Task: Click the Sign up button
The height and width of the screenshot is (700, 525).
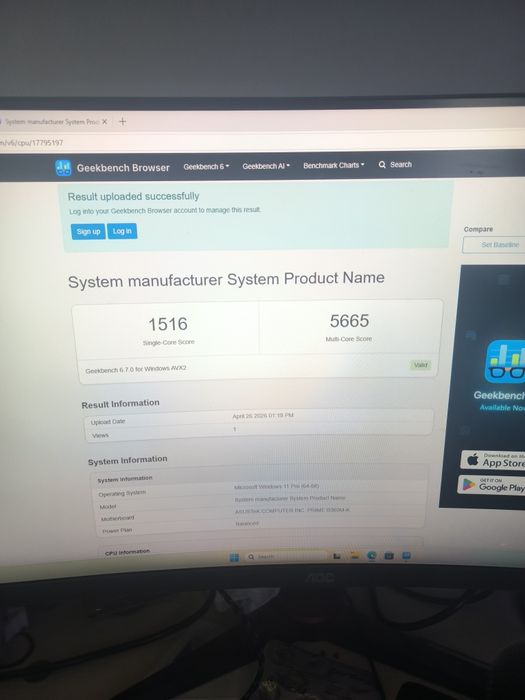Action: (x=88, y=232)
